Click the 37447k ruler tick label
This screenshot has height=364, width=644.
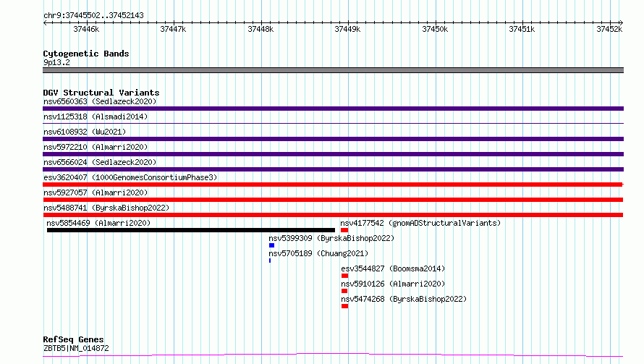[x=173, y=29]
